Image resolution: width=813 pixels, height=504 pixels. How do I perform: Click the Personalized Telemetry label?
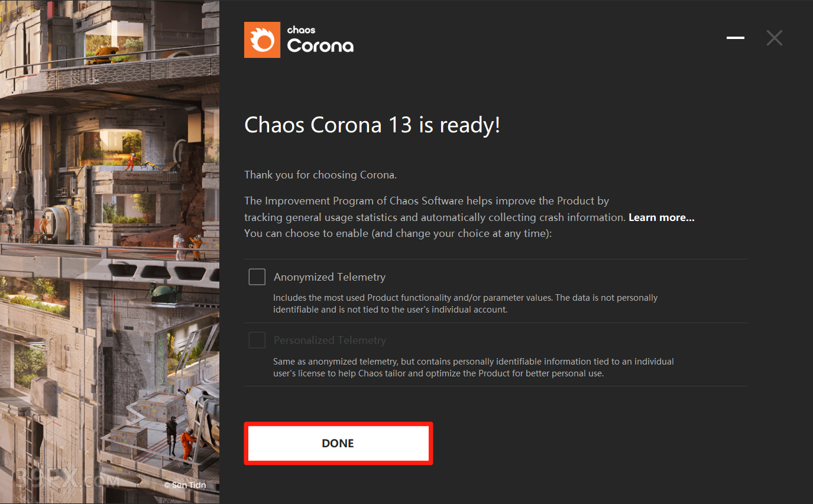coord(330,340)
